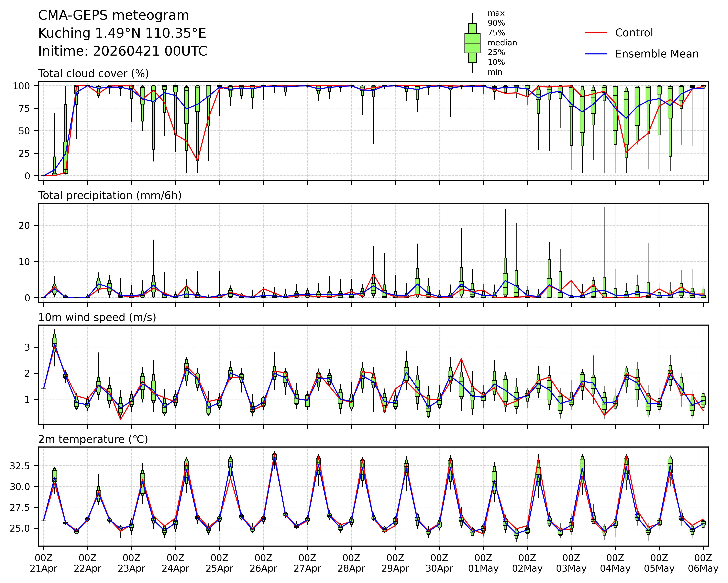Click the '2m temperature (℃)' panel title
The height and width of the screenshot is (583, 728).
point(93,439)
